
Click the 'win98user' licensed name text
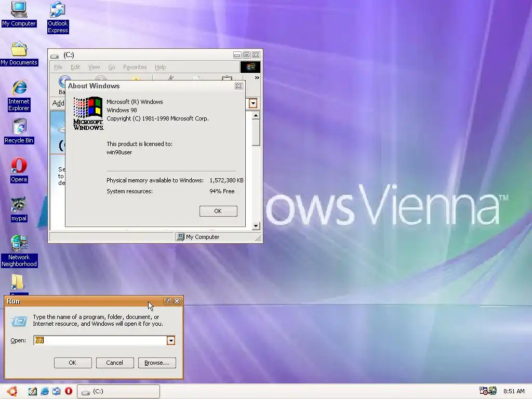pos(119,152)
